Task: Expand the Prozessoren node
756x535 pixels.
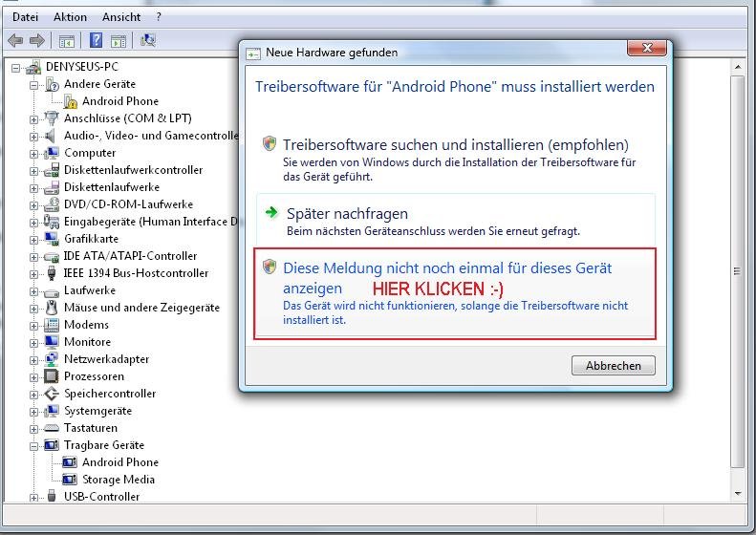Action: pos(33,377)
